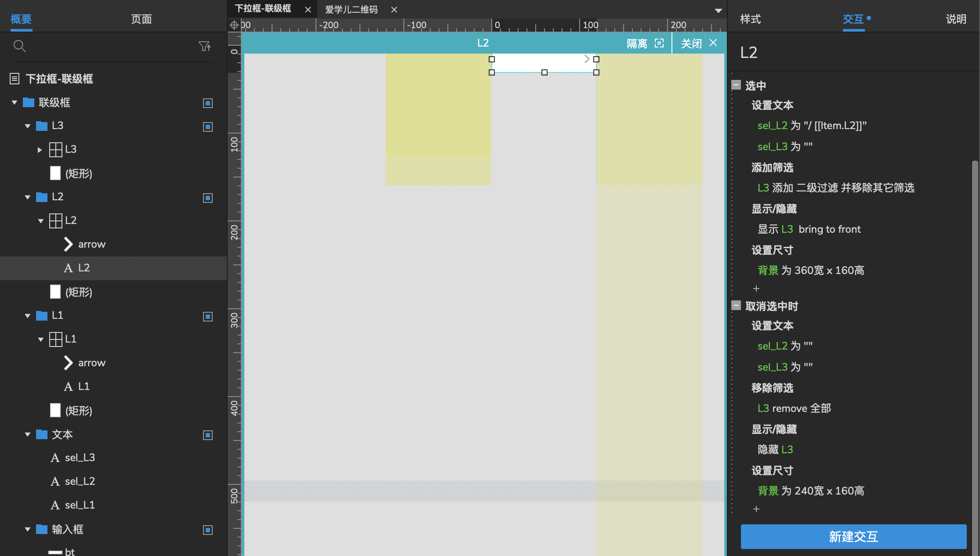Select the arrow shape under L2 repeater
Viewport: 980px width, 556px height.
click(x=68, y=244)
